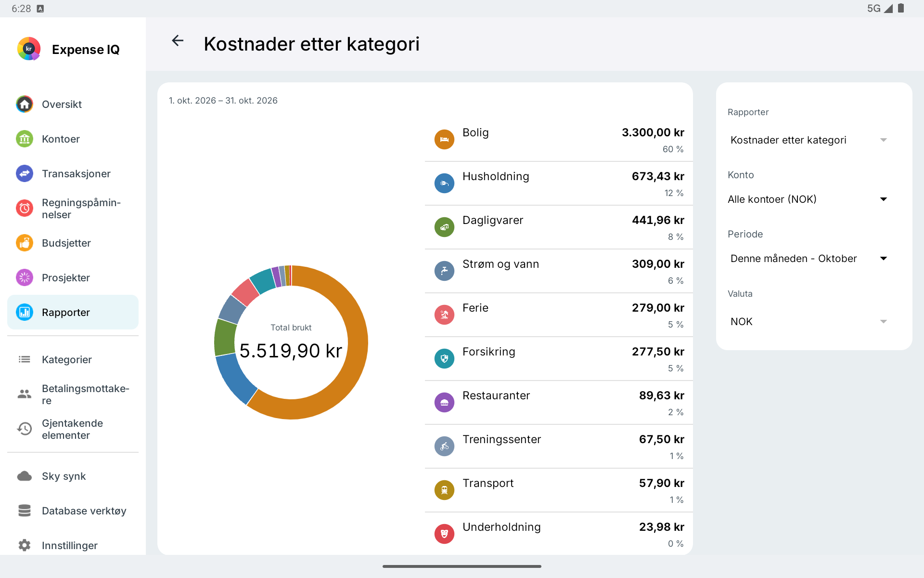Screen dimensions: 924x578
Task: Click the 67,50 kr amount
Action: click(661, 439)
